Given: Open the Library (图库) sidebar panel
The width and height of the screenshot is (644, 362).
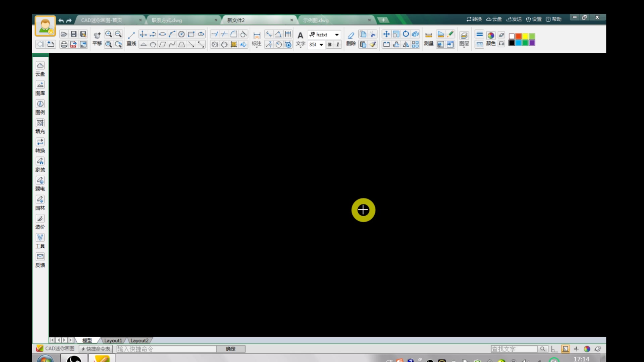Looking at the screenshot, I should click(x=40, y=88).
